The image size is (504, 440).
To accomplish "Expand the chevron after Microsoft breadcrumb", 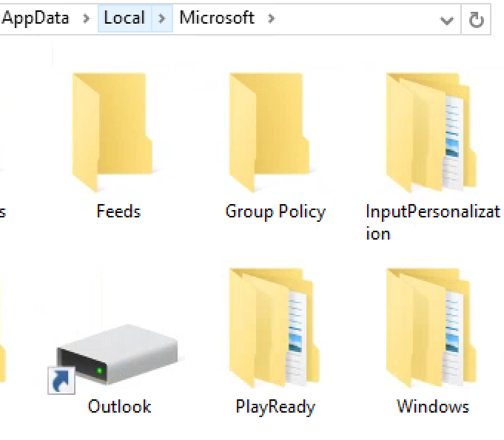I will pos(272,18).
